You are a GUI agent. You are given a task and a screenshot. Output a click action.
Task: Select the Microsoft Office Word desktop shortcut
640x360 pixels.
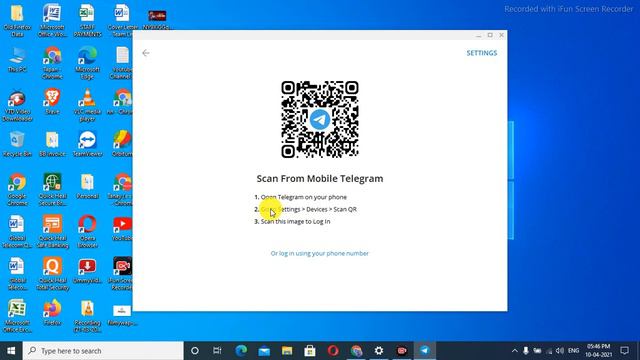click(52, 20)
